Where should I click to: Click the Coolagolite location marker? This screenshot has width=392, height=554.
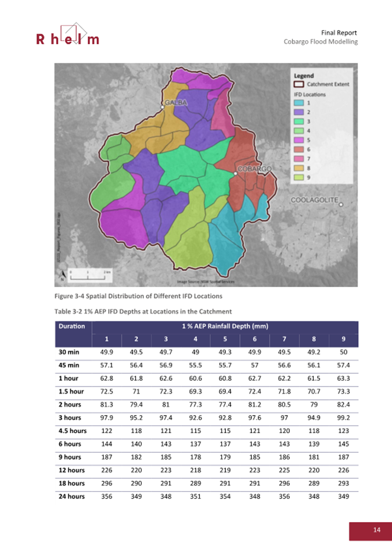[341, 205]
